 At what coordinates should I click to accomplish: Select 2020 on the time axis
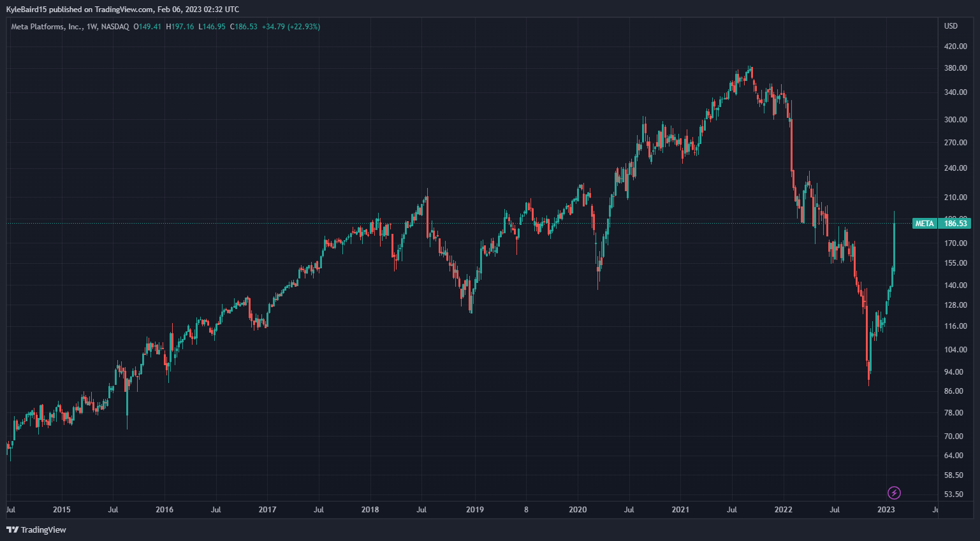click(578, 510)
